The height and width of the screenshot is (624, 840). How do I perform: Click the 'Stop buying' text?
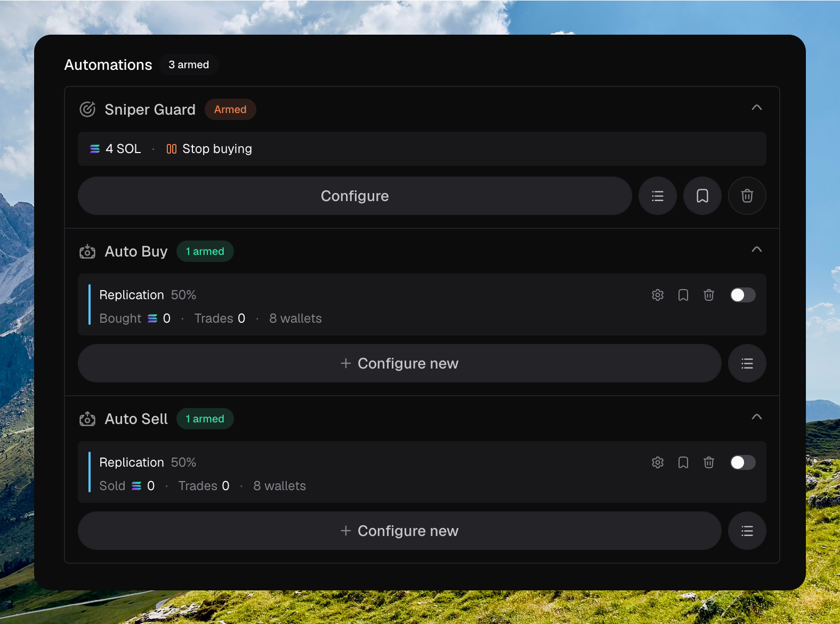click(217, 149)
